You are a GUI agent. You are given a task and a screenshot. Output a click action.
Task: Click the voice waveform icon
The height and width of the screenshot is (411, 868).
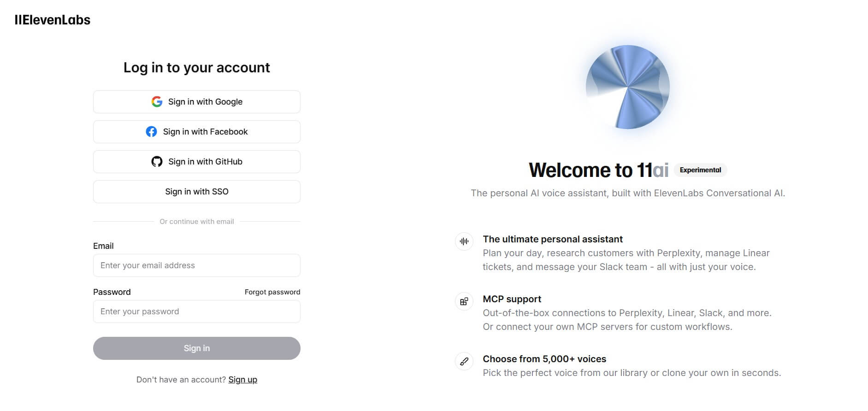(464, 241)
